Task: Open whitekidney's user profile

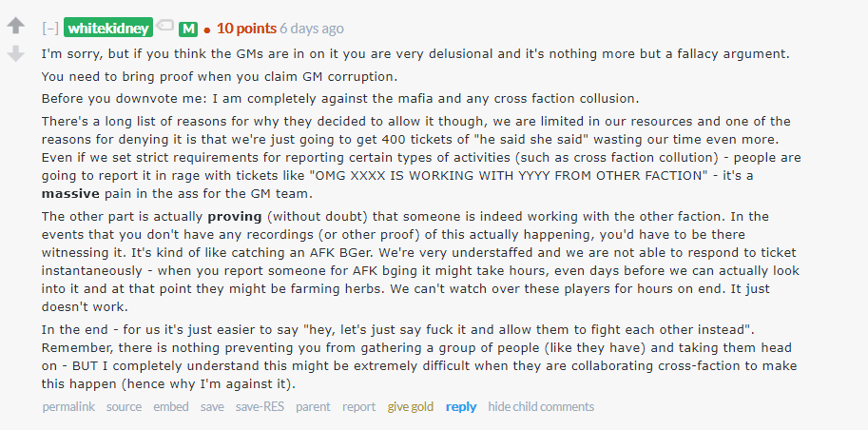Action: tap(108, 29)
